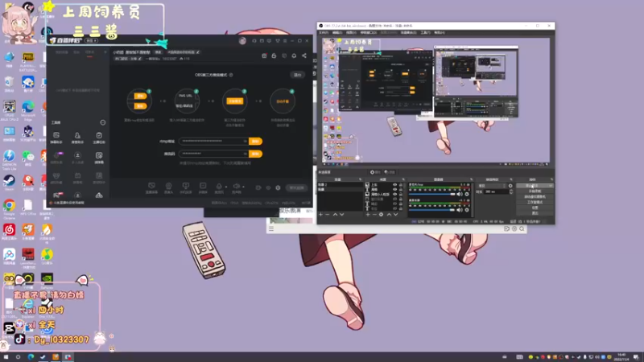The image size is (644, 362).
Task: Open the scene transition type dropdown
Action: [492, 186]
